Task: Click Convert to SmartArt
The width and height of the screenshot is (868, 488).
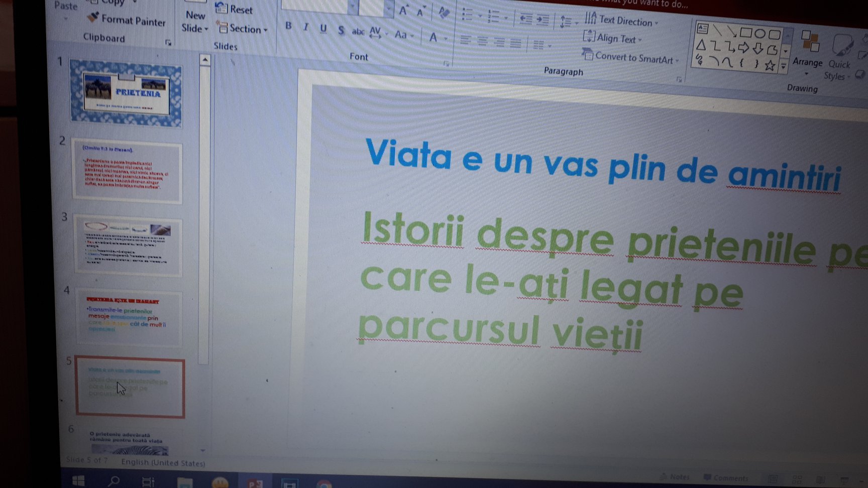Action: pos(630,57)
